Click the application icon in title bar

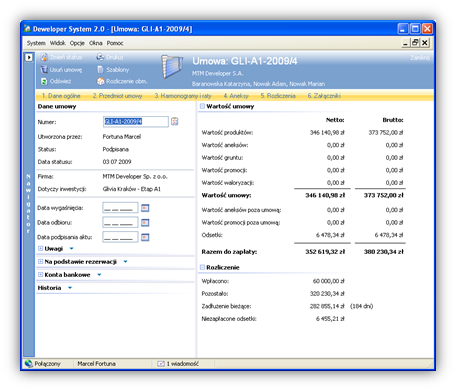27,29
